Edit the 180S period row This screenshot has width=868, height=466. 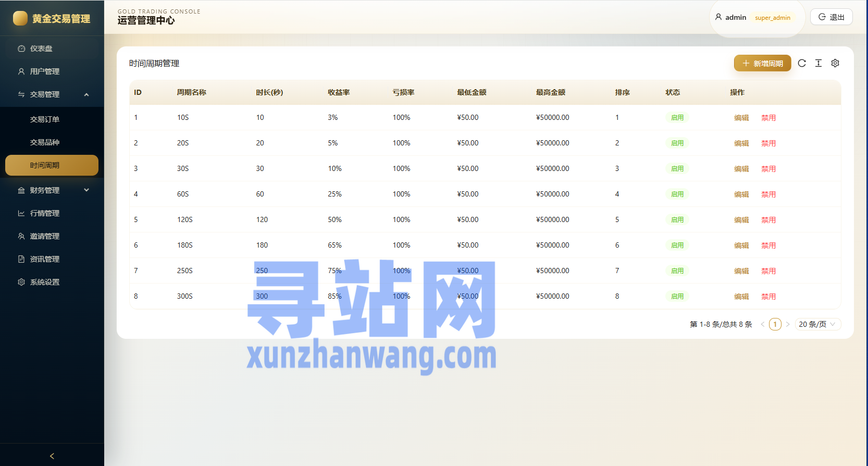tap(741, 246)
